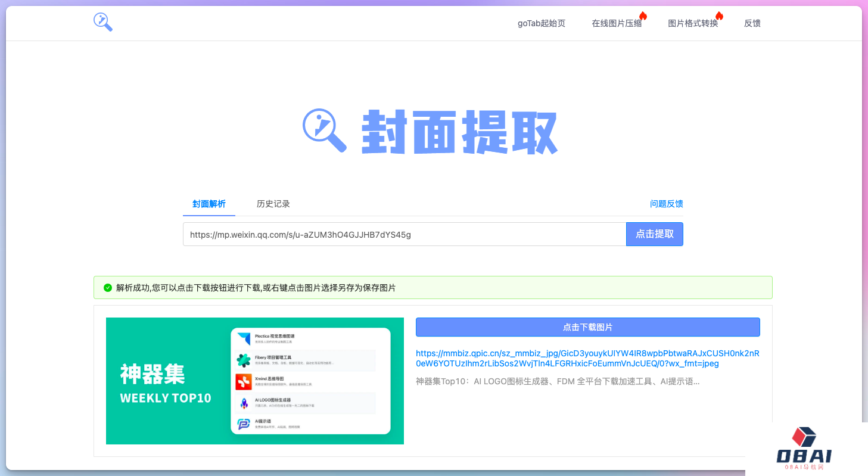Image resolution: width=868 pixels, height=476 pixels.
Task: Click the 点击提取 button
Action: coord(655,234)
